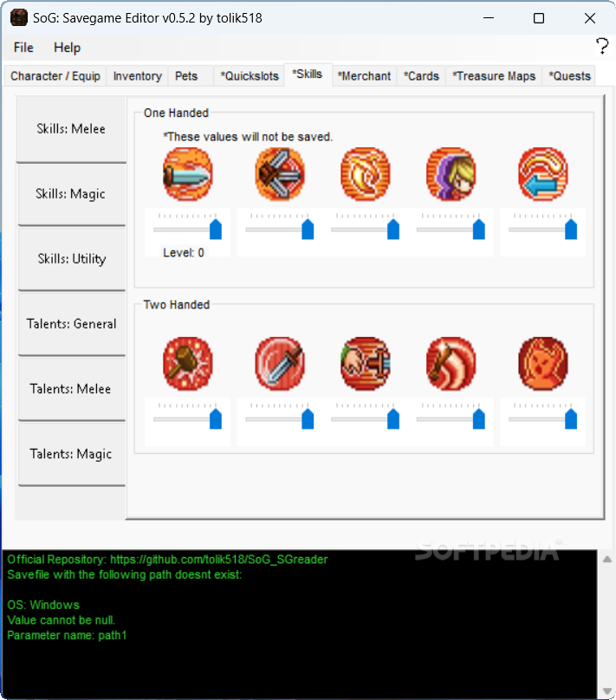The height and width of the screenshot is (700, 616).
Task: Open the File menu
Action: pyautogui.click(x=23, y=48)
